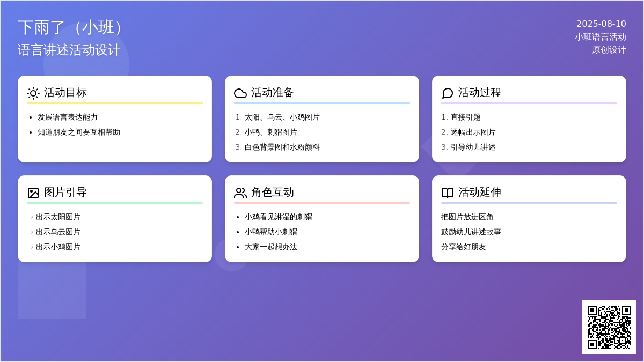Click the 小班语言活动 label
Image resolution: width=644 pixels, height=362 pixels.
[601, 37]
